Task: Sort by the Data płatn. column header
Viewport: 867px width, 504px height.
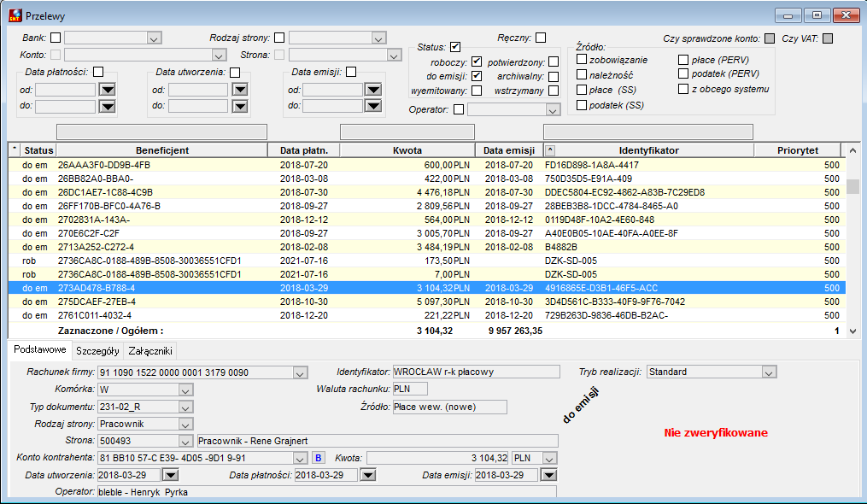Action: [x=303, y=150]
